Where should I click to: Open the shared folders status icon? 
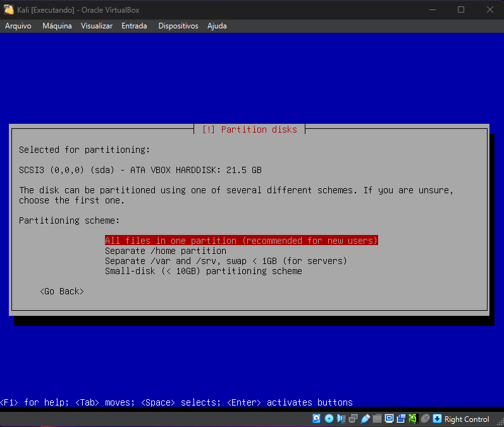pyautogui.click(x=378, y=419)
